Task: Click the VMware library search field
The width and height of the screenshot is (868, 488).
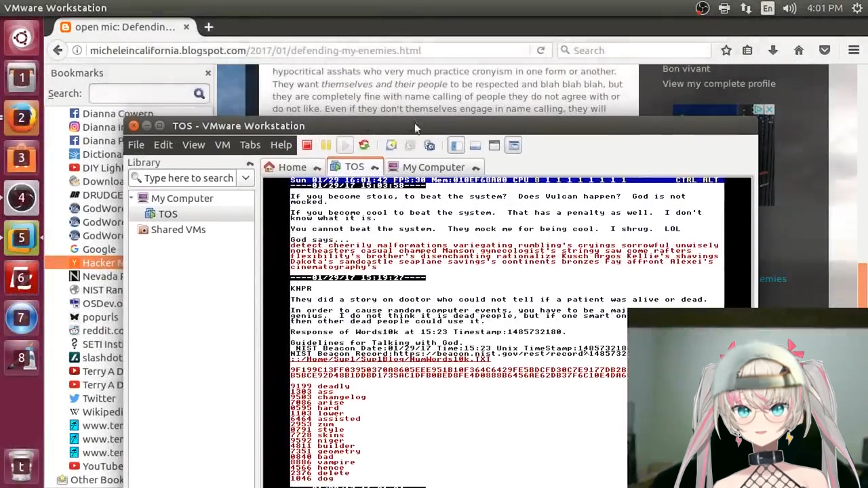Action: (x=182, y=178)
